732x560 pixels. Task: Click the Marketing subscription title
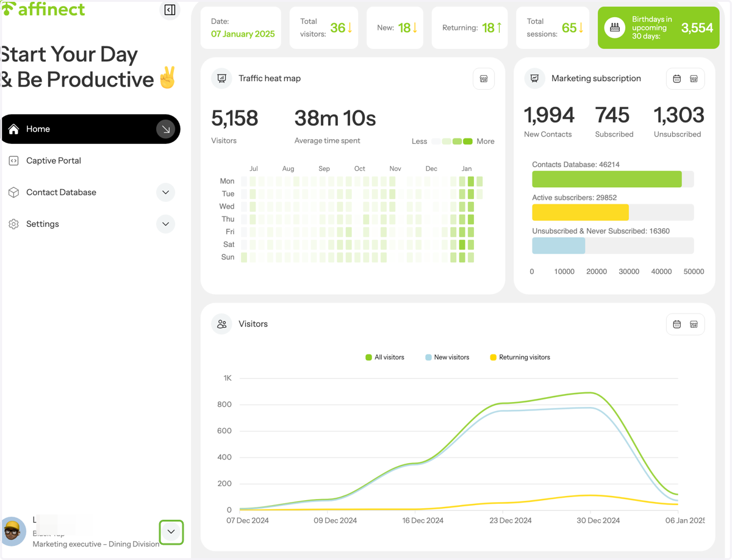click(x=596, y=79)
